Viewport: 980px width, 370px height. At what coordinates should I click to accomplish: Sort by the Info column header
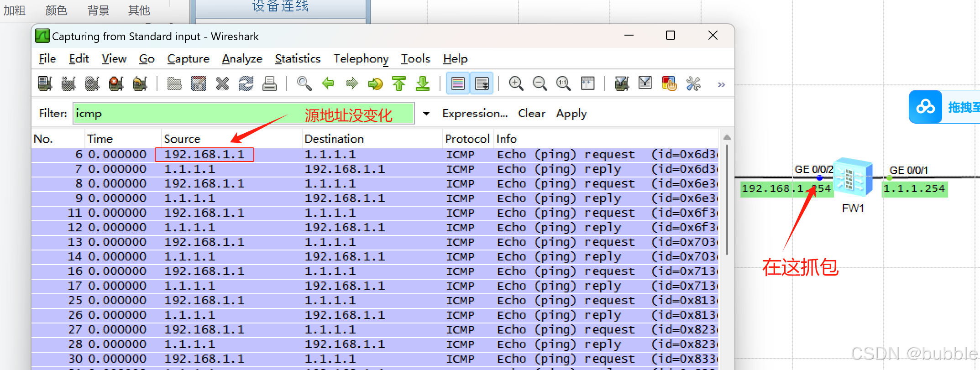pyautogui.click(x=605, y=139)
